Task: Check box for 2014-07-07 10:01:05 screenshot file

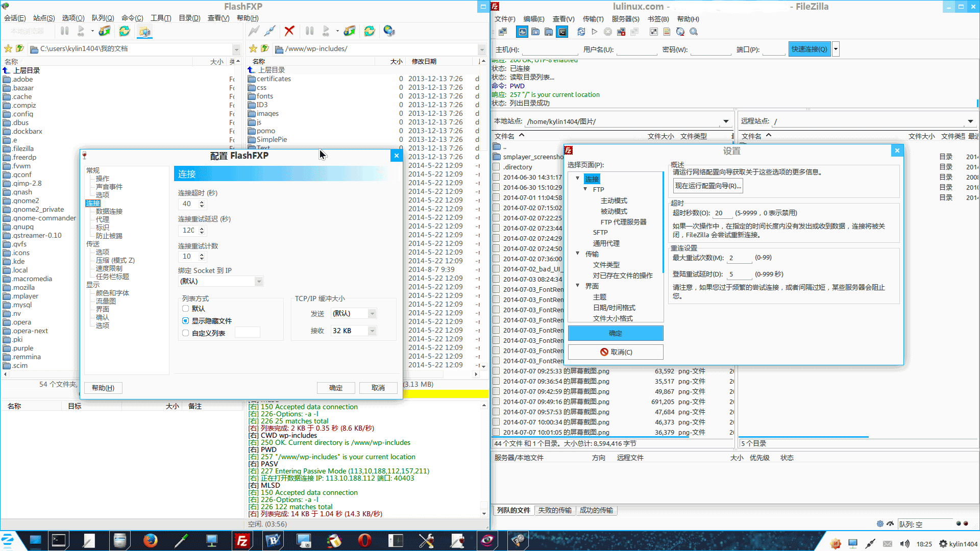Action: pyautogui.click(x=497, y=432)
